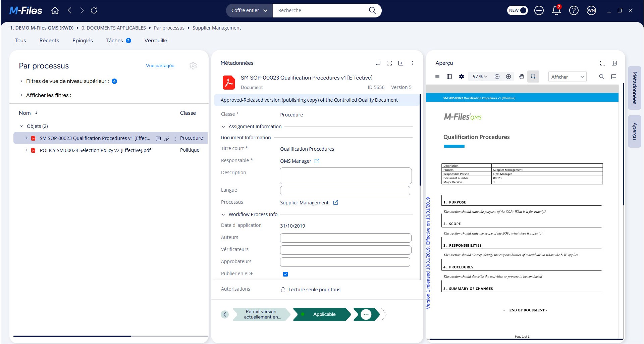Expand the POLICY SM 00024 document row

point(27,150)
